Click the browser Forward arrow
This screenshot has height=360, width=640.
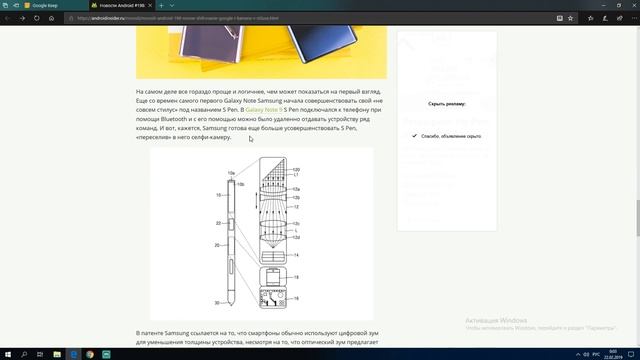click(x=22, y=18)
